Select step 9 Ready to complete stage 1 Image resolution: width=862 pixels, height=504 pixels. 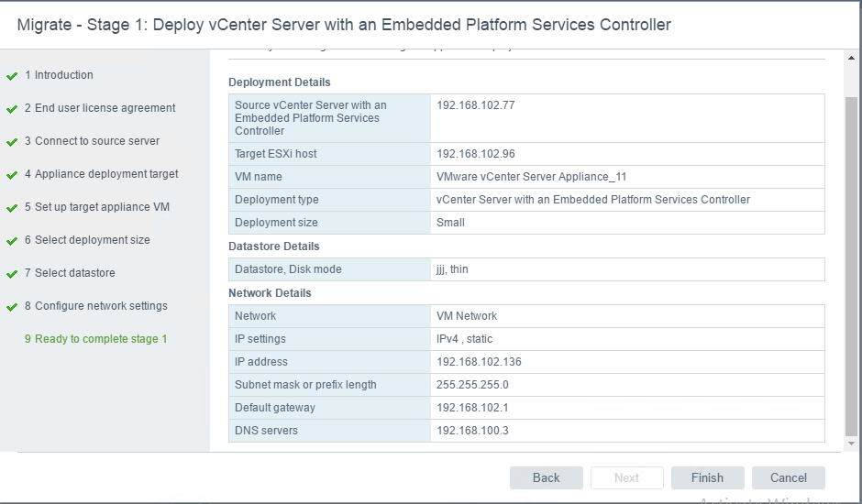coord(95,338)
